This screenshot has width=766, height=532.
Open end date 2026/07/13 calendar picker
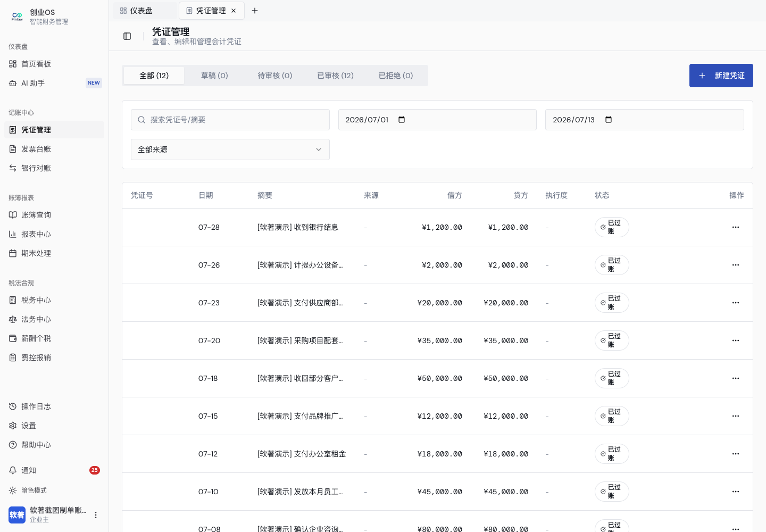click(x=609, y=120)
